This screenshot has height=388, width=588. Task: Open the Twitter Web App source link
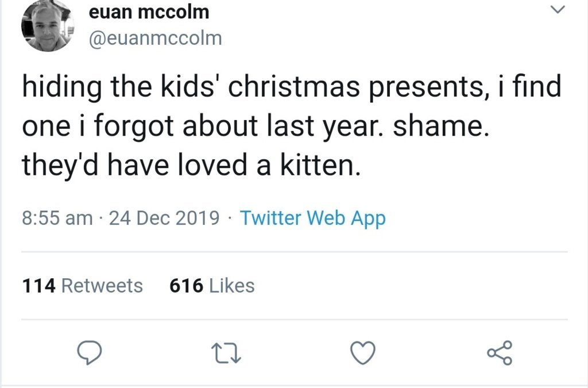312,218
